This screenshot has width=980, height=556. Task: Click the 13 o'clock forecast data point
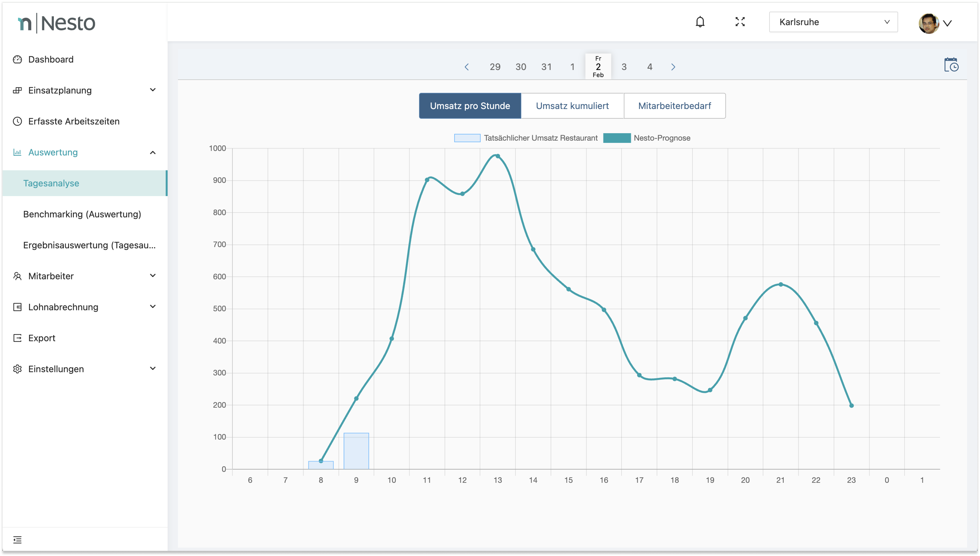tap(498, 156)
